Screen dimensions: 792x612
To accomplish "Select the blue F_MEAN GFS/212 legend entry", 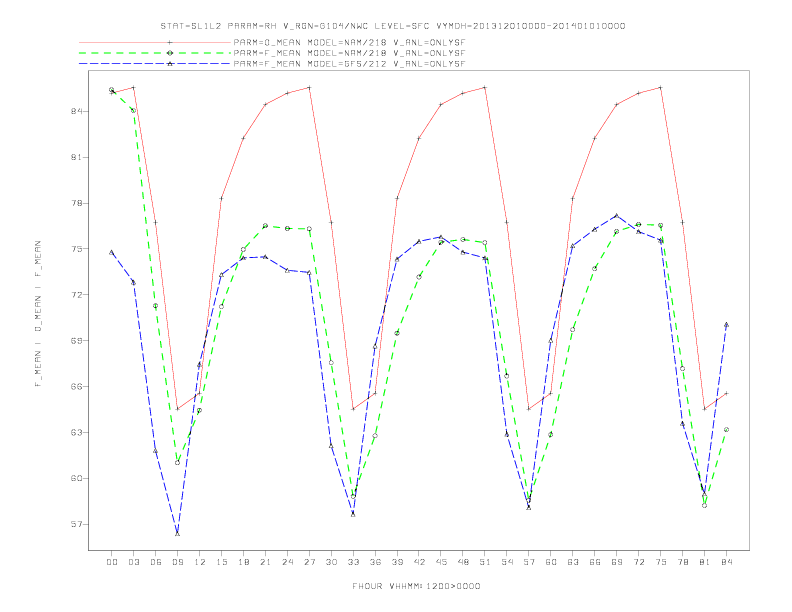I will (272, 64).
